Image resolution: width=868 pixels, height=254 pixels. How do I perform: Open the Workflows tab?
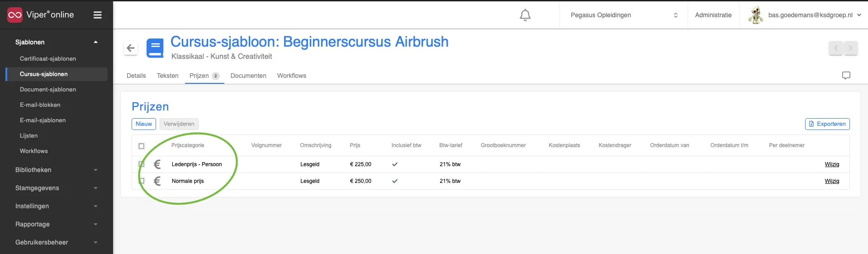[292, 76]
